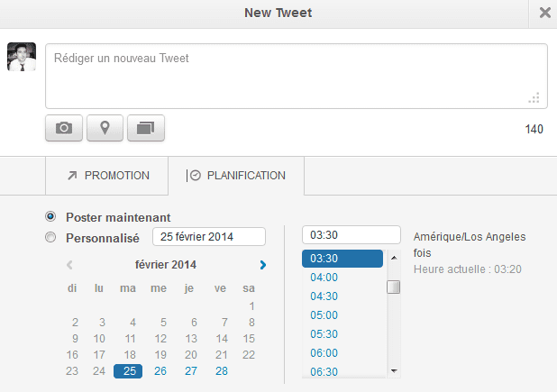Choose 05:30 from the time list

click(x=324, y=334)
